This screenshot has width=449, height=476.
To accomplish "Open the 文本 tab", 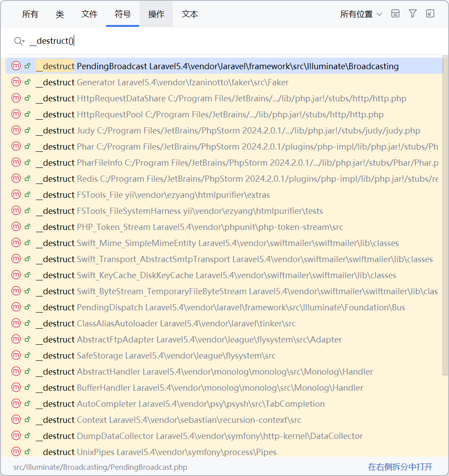I will (x=189, y=14).
